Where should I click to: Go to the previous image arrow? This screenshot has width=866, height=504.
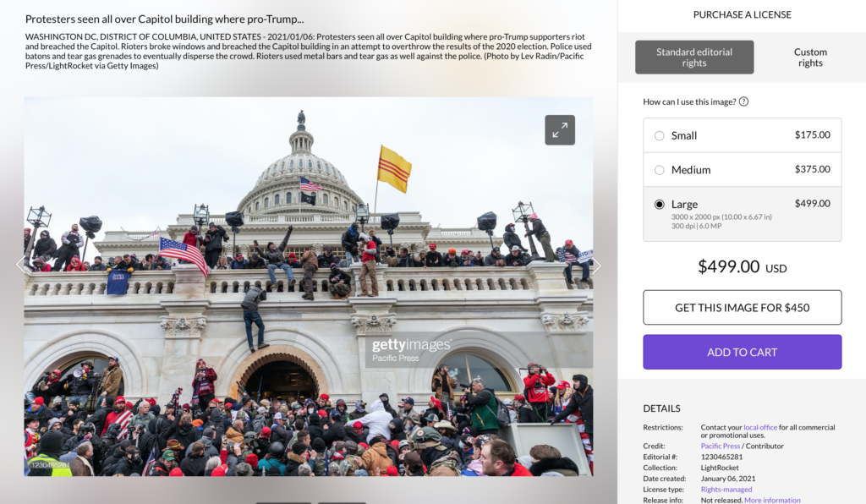coord(21,266)
